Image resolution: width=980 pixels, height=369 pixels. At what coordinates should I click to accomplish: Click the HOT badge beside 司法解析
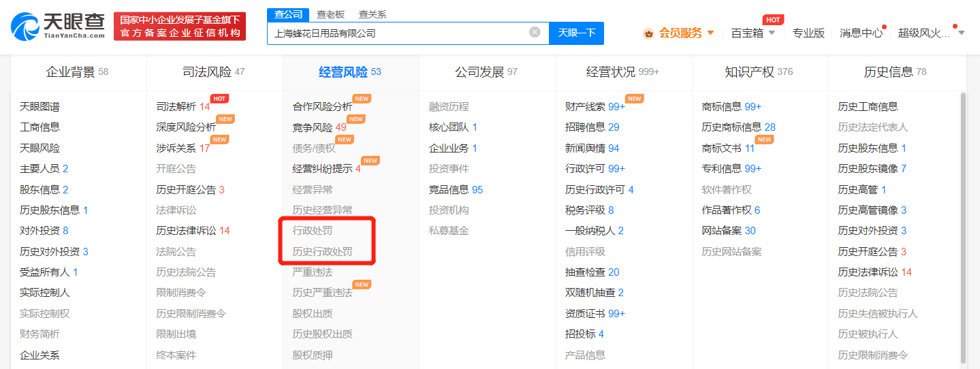[x=219, y=99]
